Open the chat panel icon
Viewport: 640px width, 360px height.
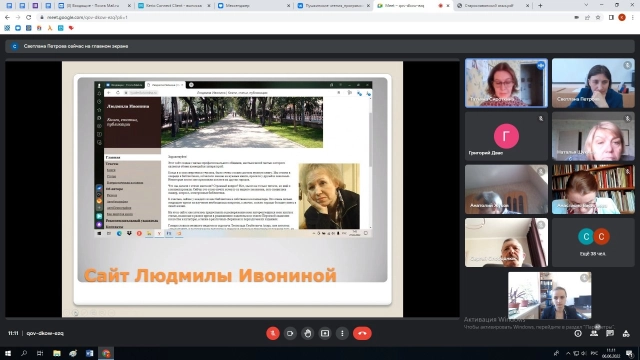tap(610, 333)
